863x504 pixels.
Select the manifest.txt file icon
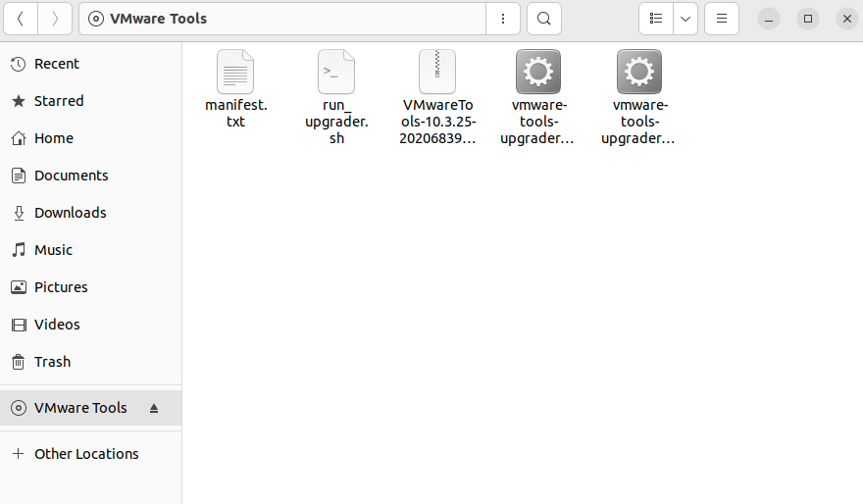click(235, 72)
